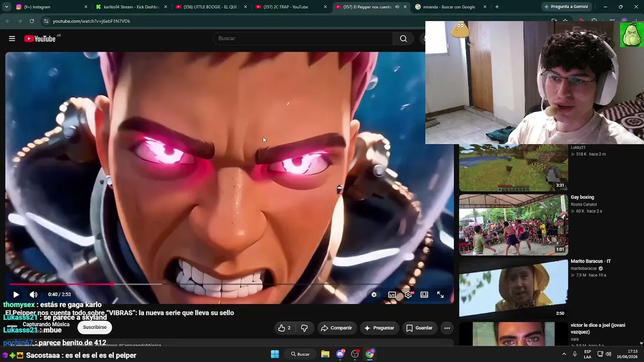The height and width of the screenshot is (362, 644).
Task: Like the video with thumbs up
Action: click(x=284, y=328)
